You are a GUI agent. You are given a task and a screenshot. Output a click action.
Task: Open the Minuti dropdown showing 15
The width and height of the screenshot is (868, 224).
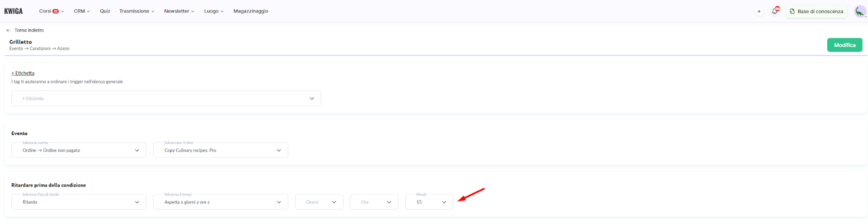pos(429,202)
